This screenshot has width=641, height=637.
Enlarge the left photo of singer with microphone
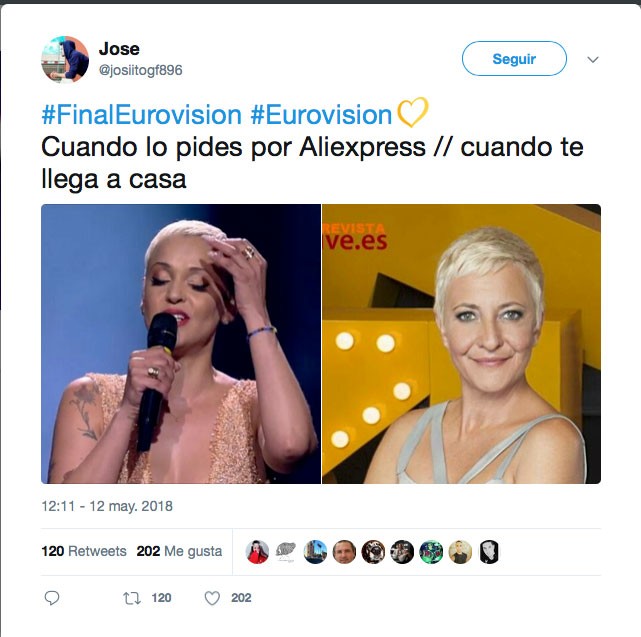coord(181,344)
